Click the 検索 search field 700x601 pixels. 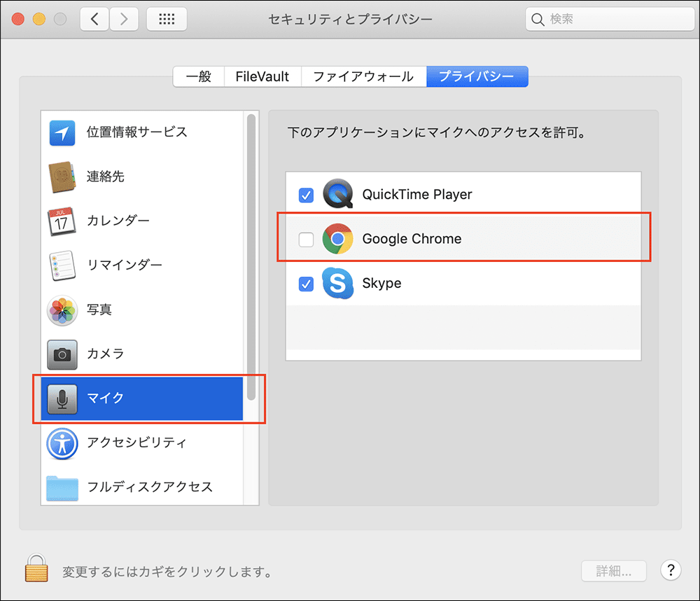click(610, 19)
